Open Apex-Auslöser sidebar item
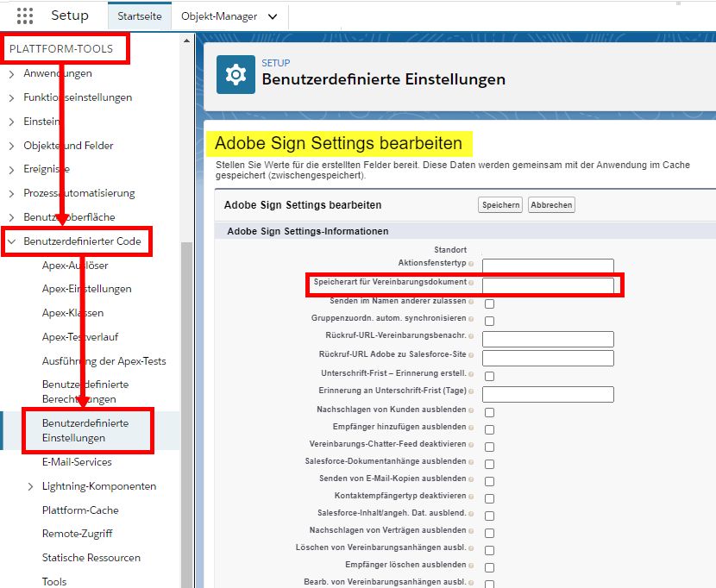This screenshot has width=716, height=588. (x=75, y=266)
